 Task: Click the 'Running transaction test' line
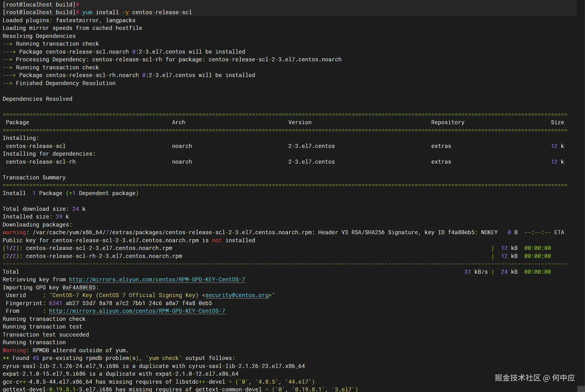pos(43,327)
